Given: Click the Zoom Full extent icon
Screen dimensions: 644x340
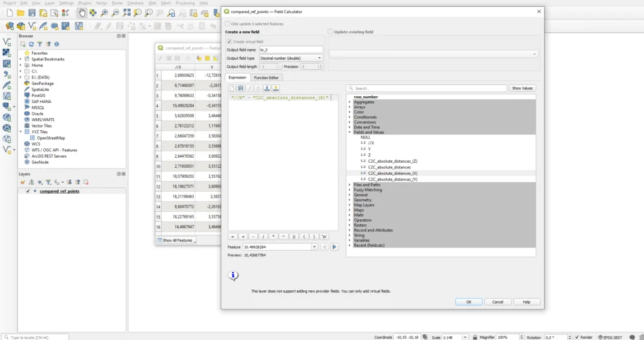Looking at the screenshot, I should tap(126, 13).
